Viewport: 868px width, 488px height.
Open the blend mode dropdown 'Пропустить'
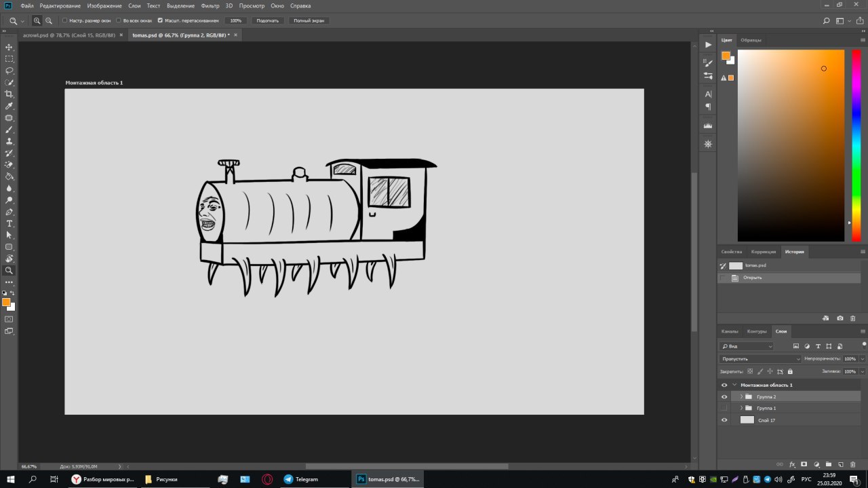tap(761, 358)
